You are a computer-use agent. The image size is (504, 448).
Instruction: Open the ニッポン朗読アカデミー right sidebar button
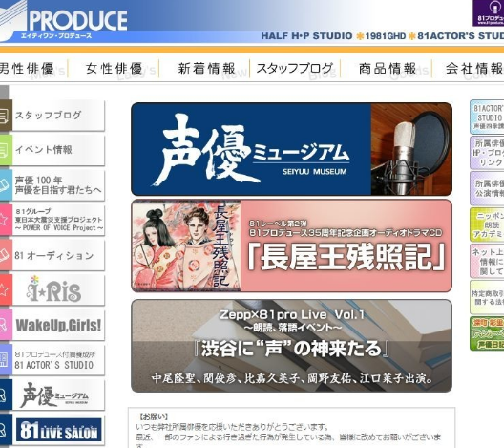(487, 224)
